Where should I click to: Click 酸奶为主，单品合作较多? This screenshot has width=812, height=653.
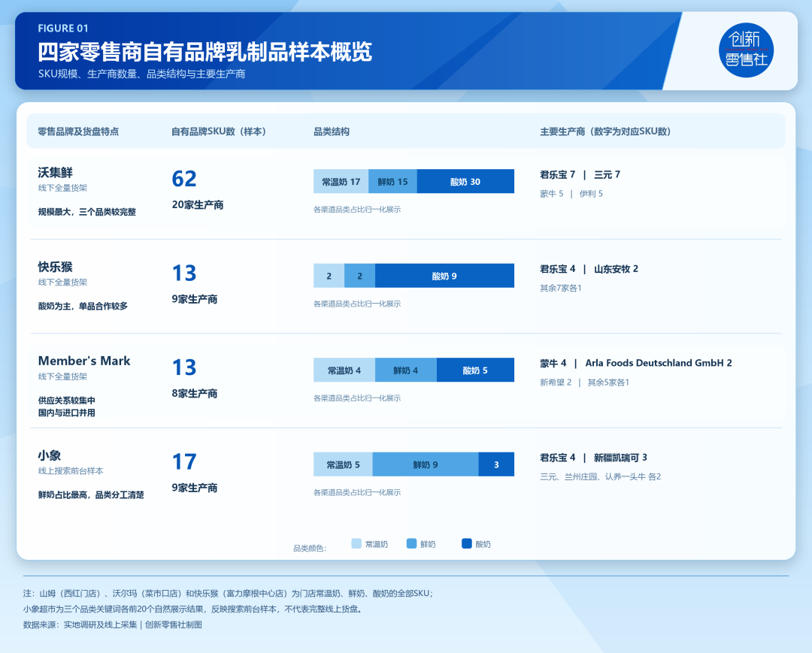83,306
